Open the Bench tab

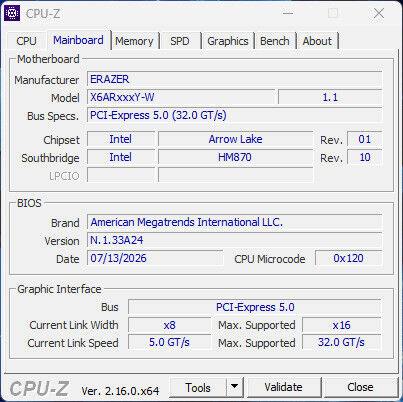[x=275, y=41]
